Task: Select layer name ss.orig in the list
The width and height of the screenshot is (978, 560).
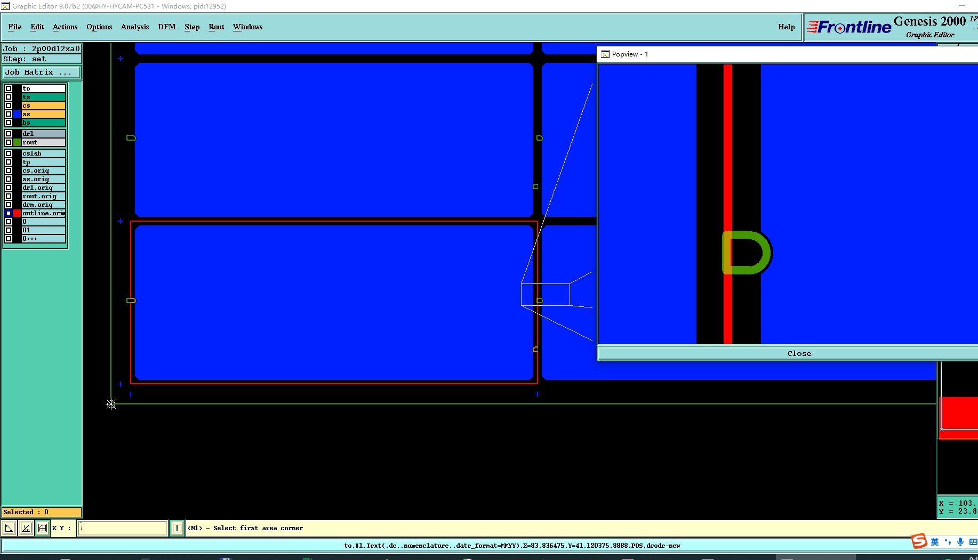Action: pyautogui.click(x=44, y=179)
